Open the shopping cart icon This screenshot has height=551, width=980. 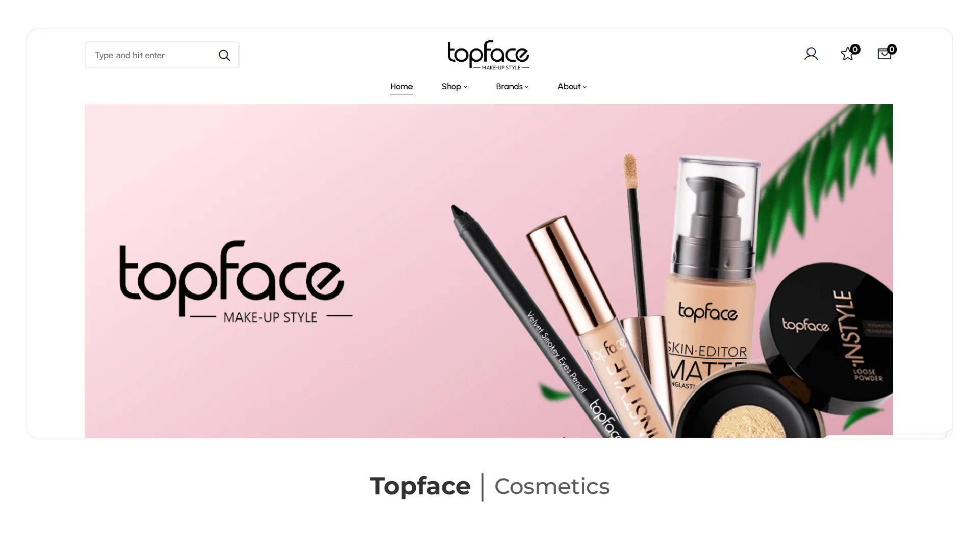tap(884, 54)
